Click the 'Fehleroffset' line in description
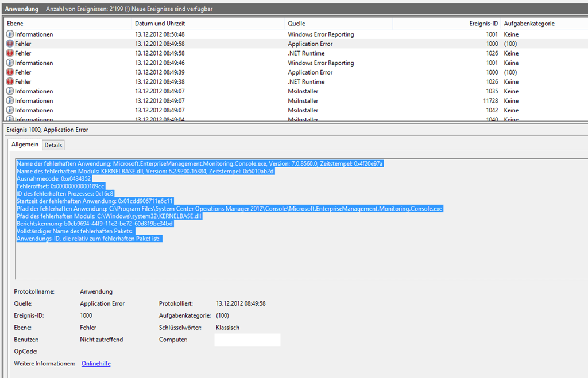588x378 pixels. coord(60,186)
